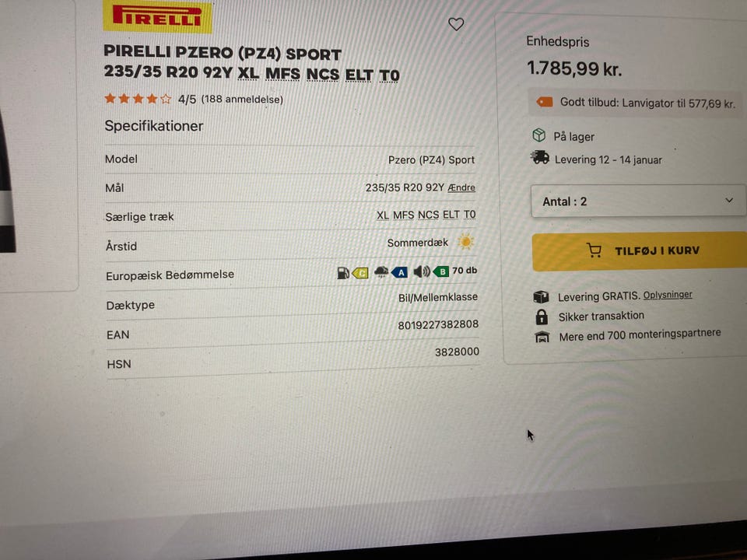
Task: Click the Pirelli brand logo
Action: coord(158,16)
